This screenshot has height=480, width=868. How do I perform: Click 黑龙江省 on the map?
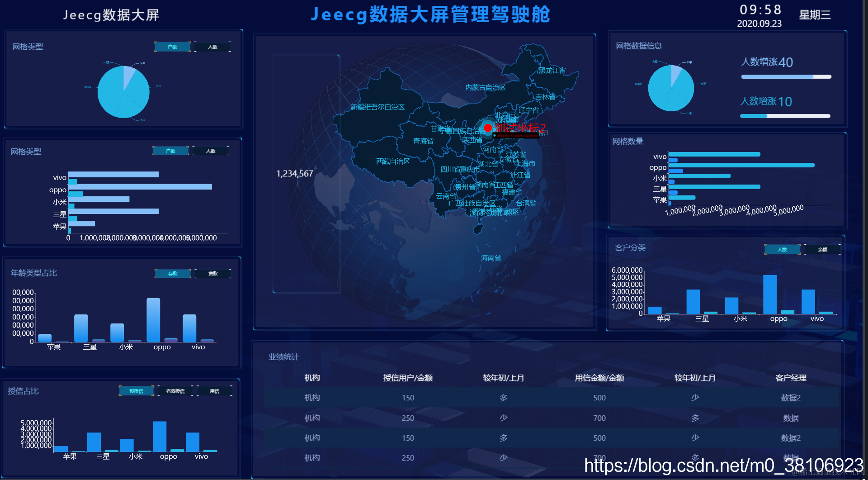(552, 70)
